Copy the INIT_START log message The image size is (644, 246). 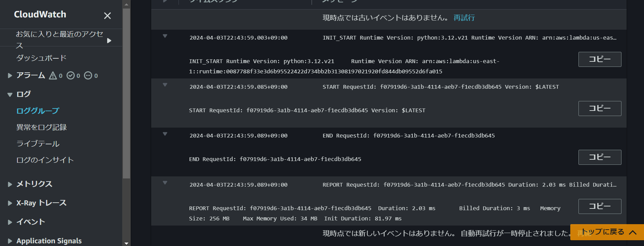pos(600,59)
